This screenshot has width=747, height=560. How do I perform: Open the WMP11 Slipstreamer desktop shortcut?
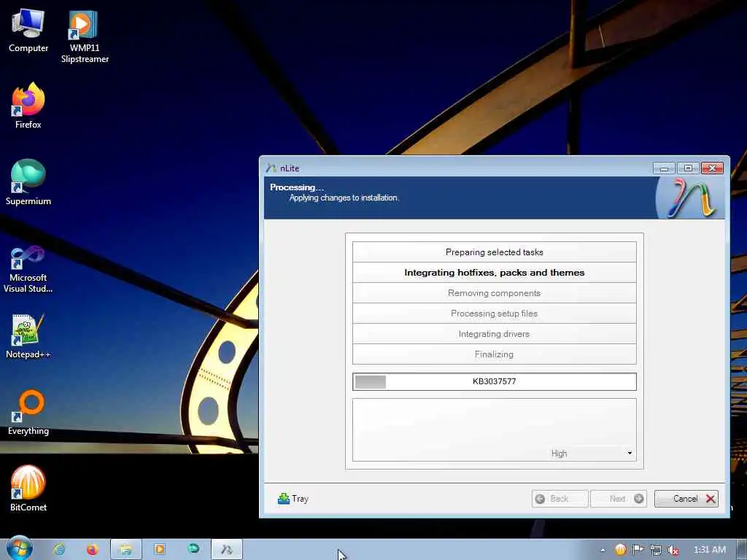[85, 36]
